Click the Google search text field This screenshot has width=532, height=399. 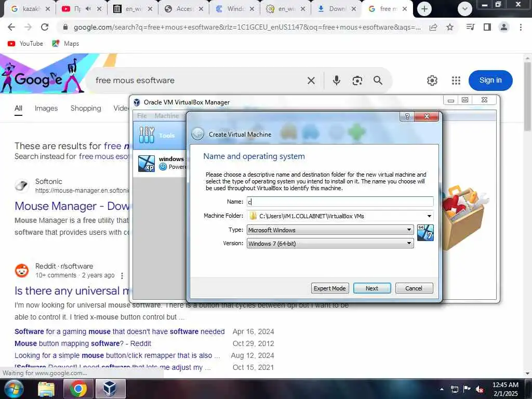coord(198,81)
